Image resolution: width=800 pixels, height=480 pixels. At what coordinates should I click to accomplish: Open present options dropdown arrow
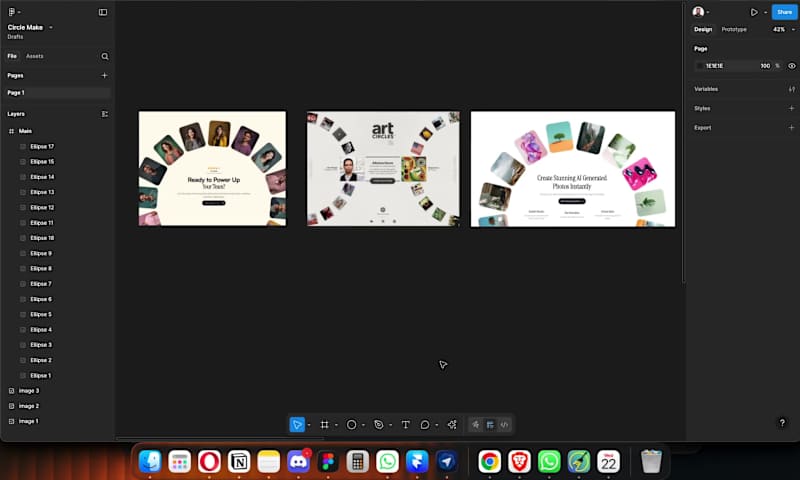click(765, 12)
